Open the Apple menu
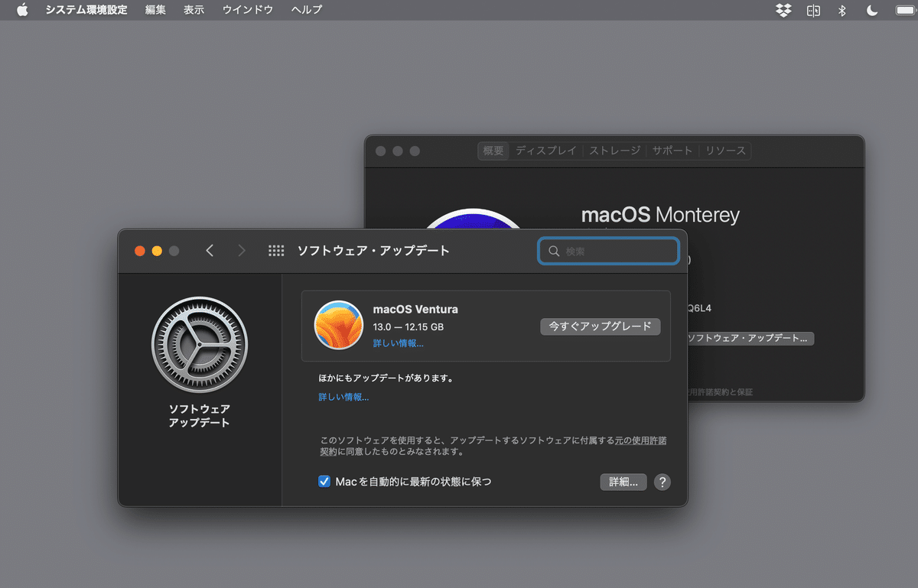The image size is (918, 588). click(22, 10)
